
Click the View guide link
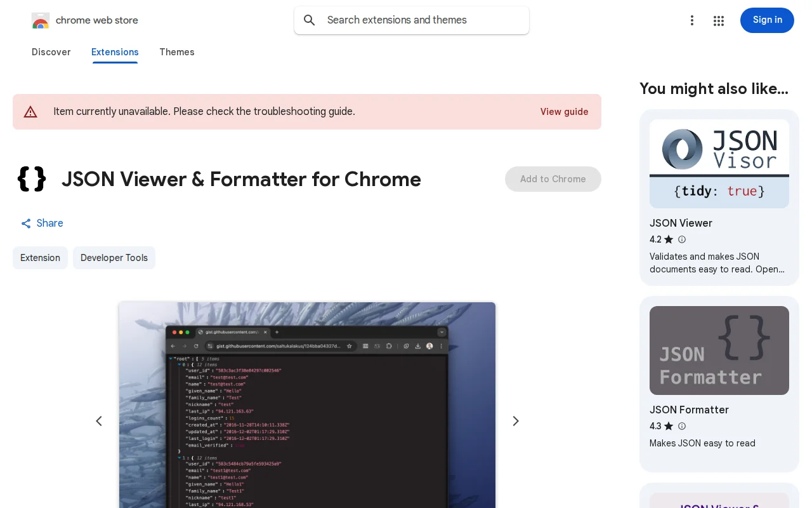click(565, 112)
